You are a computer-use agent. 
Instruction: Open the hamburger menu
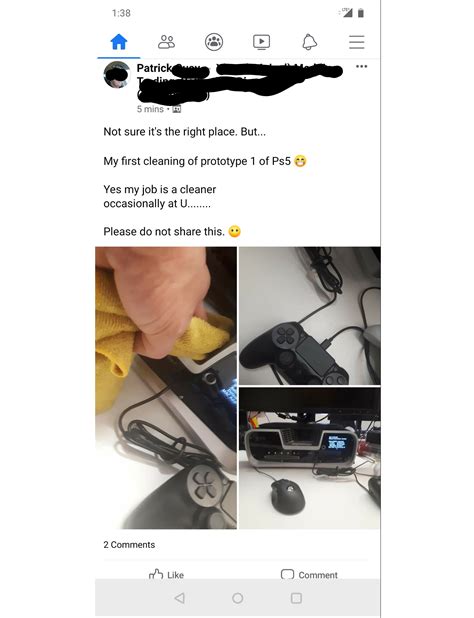point(357,42)
